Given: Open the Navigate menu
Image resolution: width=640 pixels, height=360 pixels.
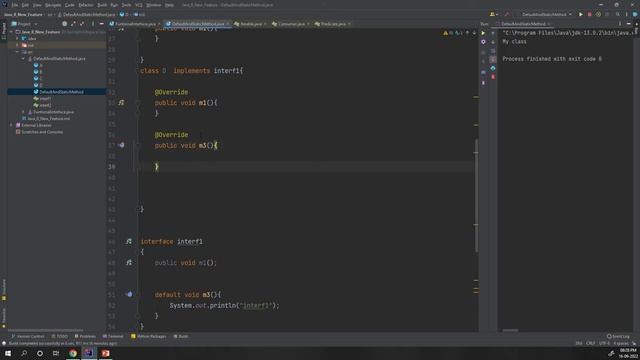Looking at the screenshot, I should (53, 5).
